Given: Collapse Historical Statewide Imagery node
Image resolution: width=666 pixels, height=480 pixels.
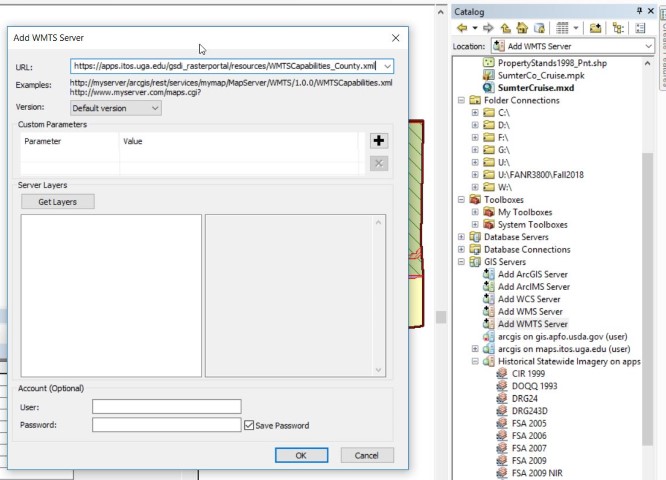Looking at the screenshot, I should [475, 361].
